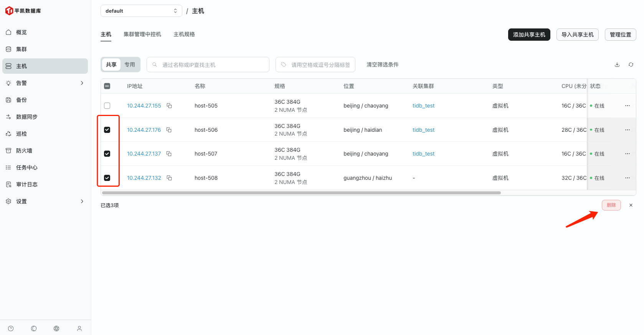Copy IP address 10.244.27.155

click(169, 106)
